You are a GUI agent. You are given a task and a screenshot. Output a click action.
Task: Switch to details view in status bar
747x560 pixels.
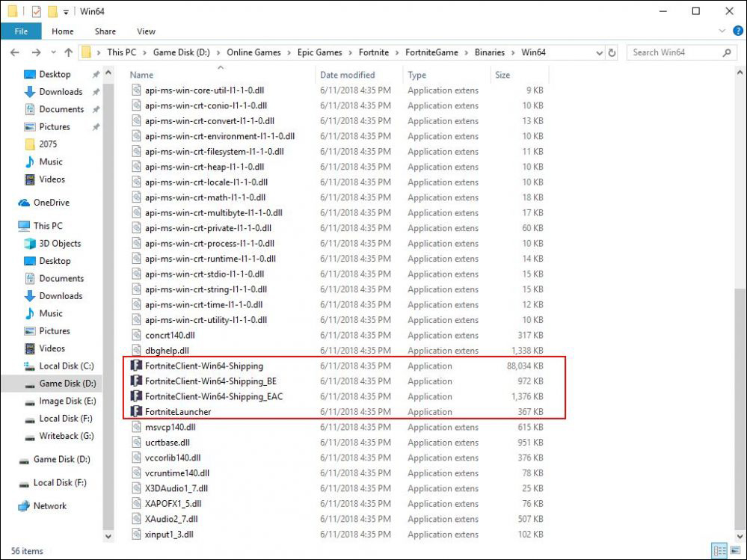click(719, 550)
